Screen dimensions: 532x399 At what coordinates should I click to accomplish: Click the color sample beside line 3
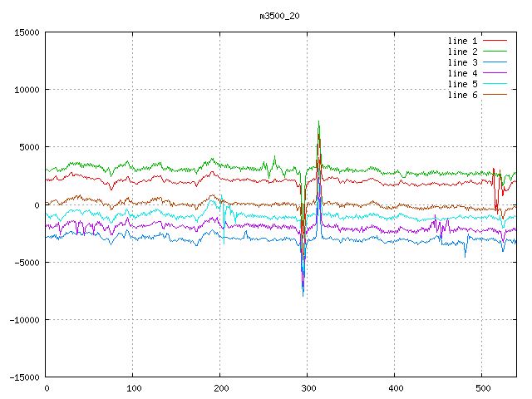[495, 62]
